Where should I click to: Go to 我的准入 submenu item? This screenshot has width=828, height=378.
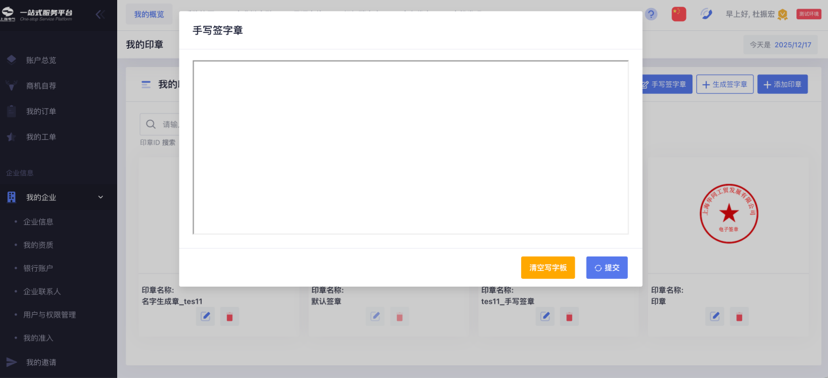point(39,338)
